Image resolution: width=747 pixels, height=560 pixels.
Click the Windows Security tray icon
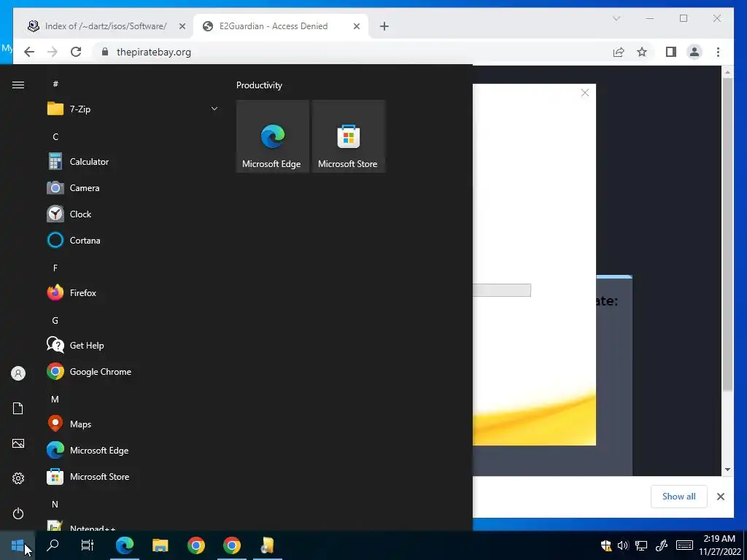point(606,545)
